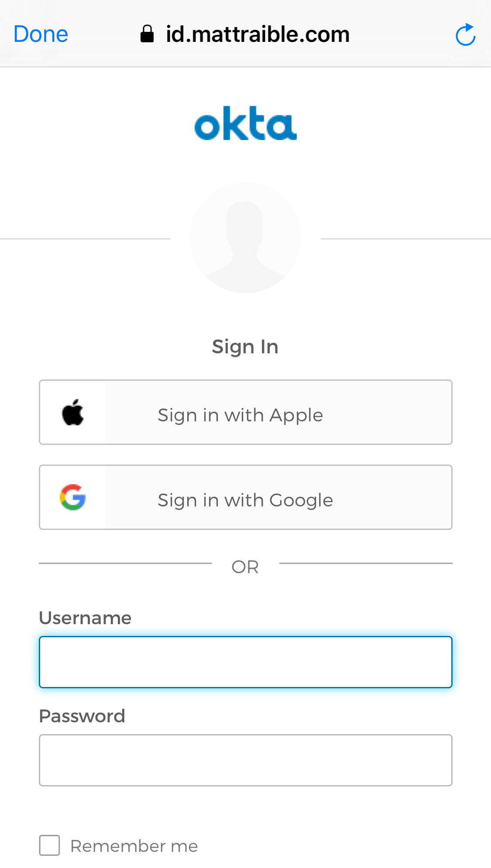Select the id.mattraible.com address text
The width and height of the screenshot is (491, 868).
[258, 34]
